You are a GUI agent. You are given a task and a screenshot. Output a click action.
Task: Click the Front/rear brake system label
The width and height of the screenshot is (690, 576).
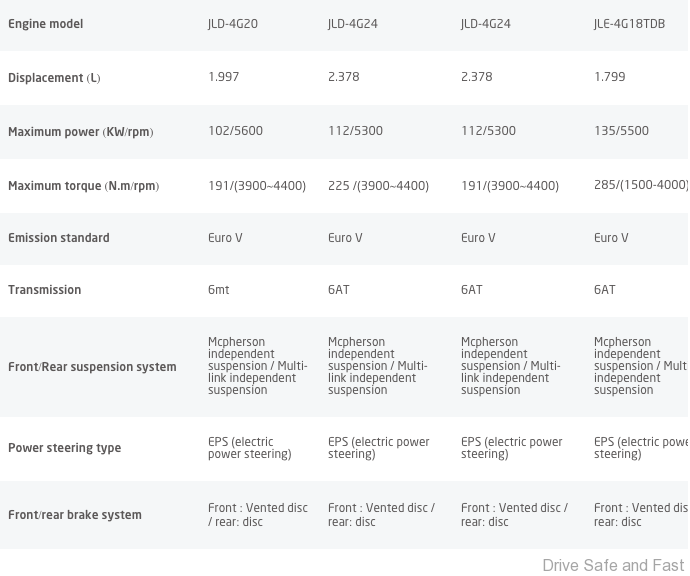coord(75,515)
